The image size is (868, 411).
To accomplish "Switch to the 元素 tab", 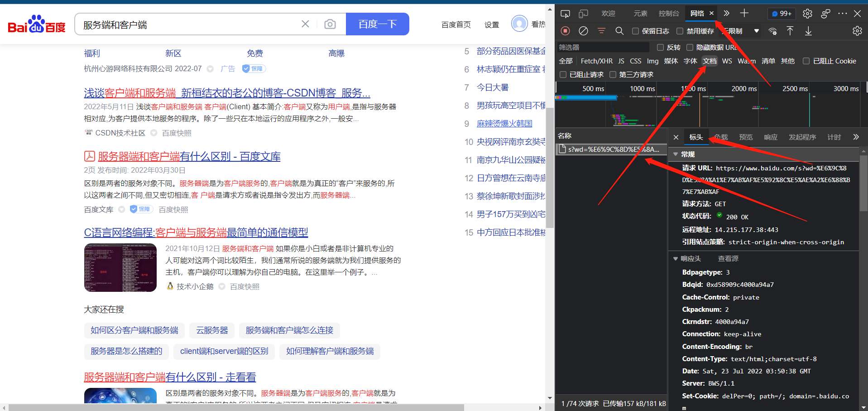I will [x=640, y=14].
